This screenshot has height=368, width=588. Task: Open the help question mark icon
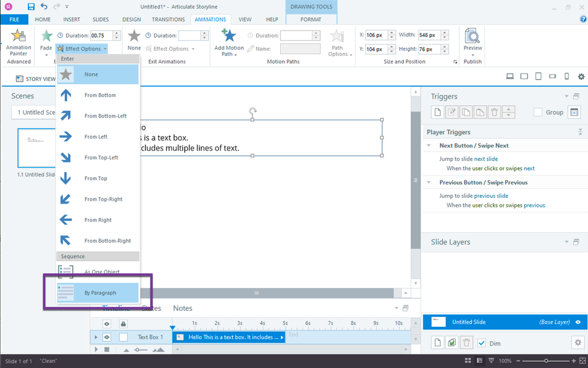pos(583,19)
